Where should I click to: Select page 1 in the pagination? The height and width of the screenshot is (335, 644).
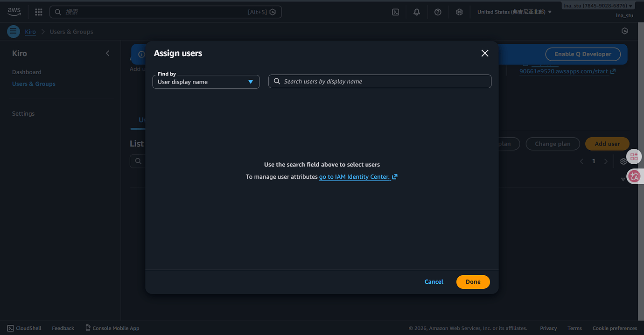coord(594,161)
